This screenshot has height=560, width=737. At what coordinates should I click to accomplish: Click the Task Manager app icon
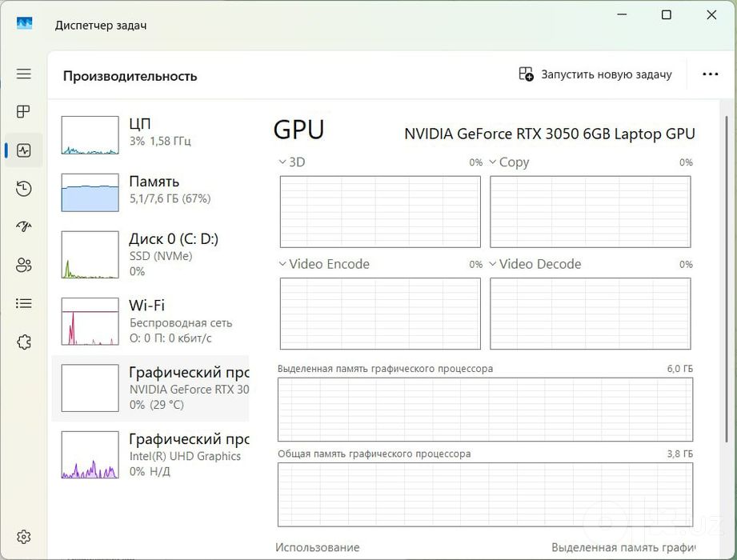(25, 23)
